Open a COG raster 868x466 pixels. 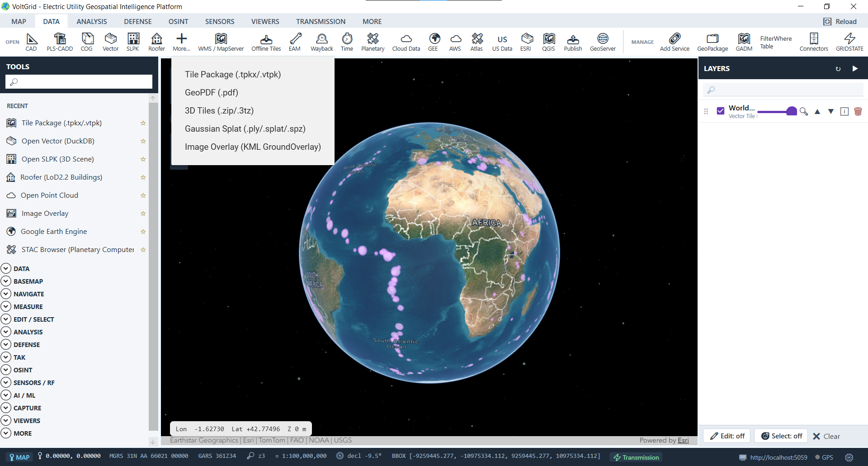pyautogui.click(x=87, y=42)
